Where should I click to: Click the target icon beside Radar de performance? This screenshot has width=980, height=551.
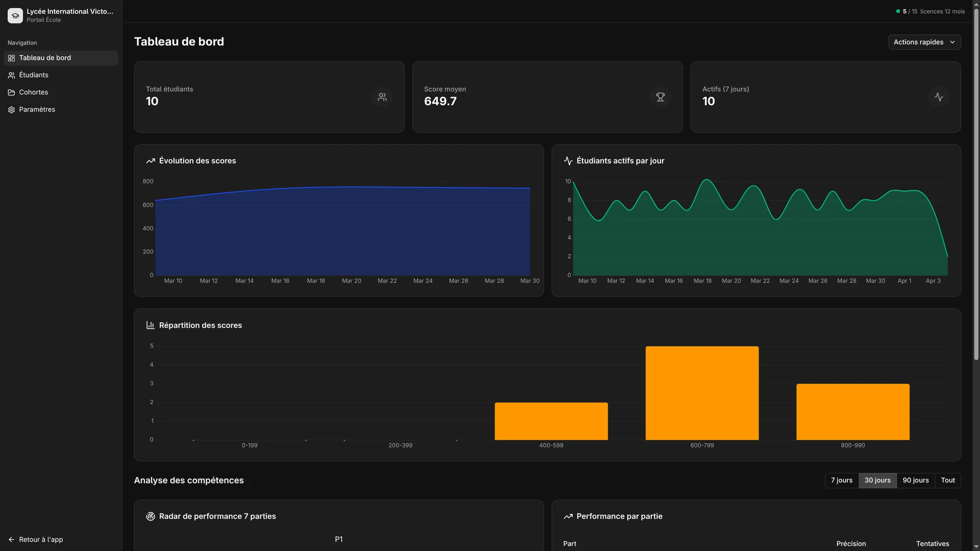pyautogui.click(x=150, y=516)
